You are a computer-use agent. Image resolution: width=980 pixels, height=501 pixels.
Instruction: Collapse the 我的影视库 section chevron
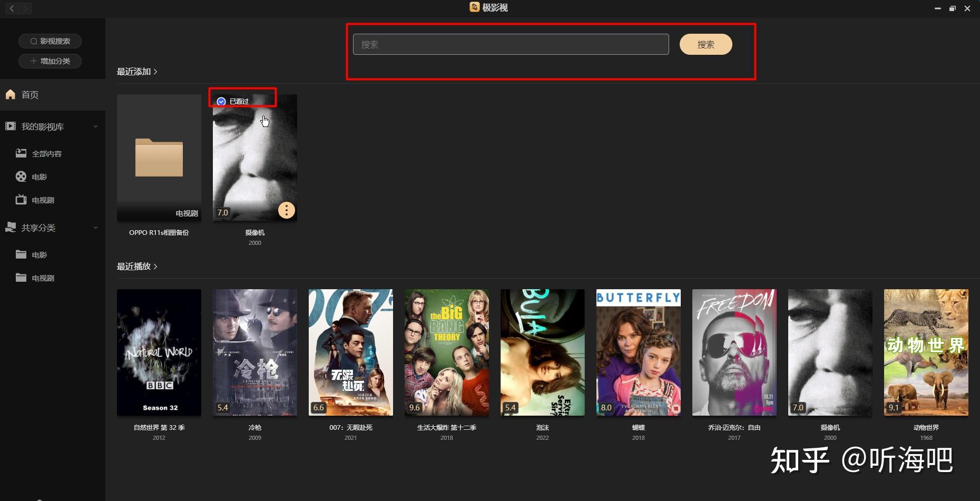pyautogui.click(x=95, y=126)
